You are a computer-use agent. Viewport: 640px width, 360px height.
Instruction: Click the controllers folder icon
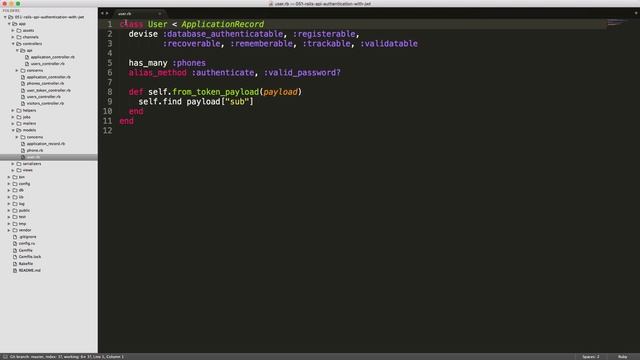[x=19, y=44]
